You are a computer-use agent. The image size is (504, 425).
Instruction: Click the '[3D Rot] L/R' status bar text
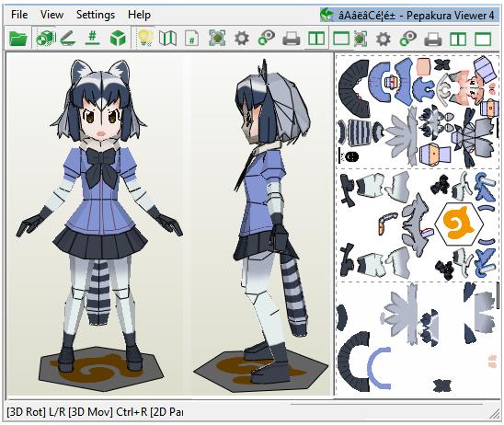click(36, 412)
